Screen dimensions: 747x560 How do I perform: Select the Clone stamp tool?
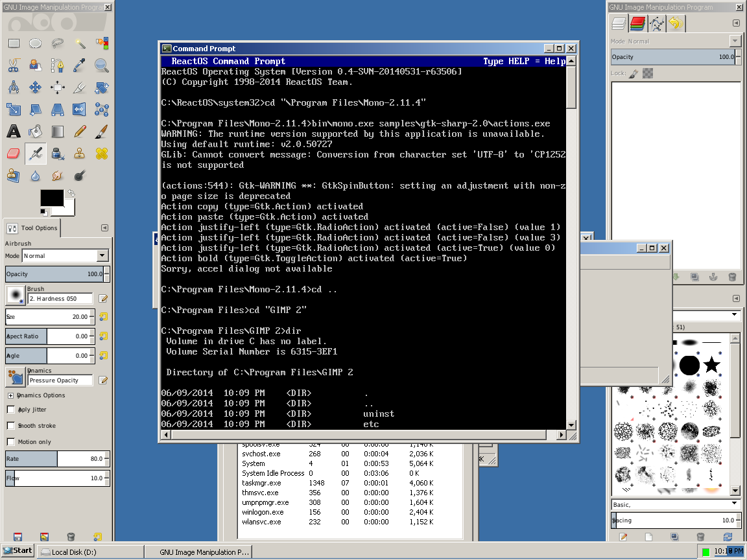point(80,154)
